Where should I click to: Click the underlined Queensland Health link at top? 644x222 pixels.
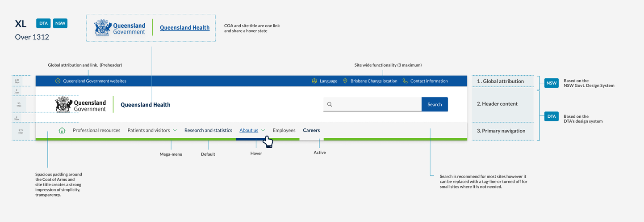pyautogui.click(x=184, y=28)
